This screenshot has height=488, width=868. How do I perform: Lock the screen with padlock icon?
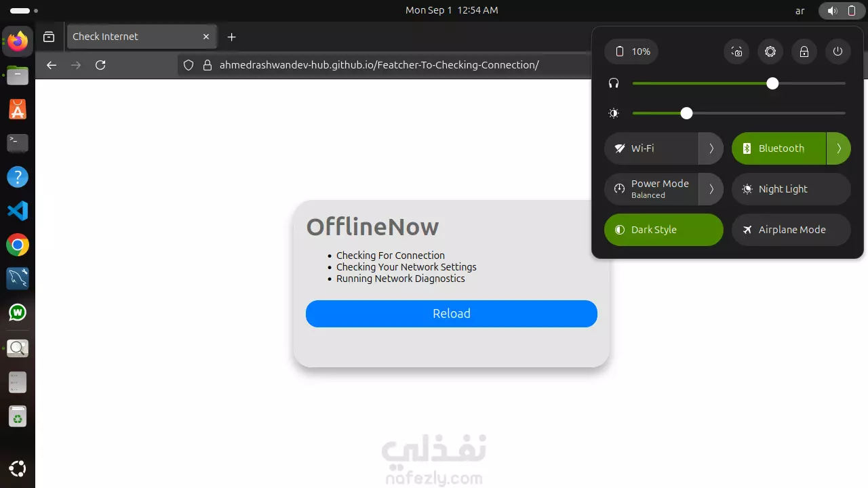point(804,52)
